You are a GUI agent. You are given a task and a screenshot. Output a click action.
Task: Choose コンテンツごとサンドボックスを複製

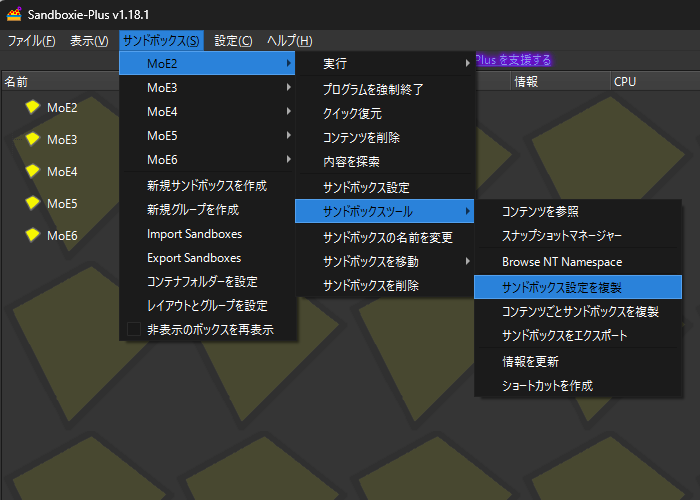click(578, 311)
